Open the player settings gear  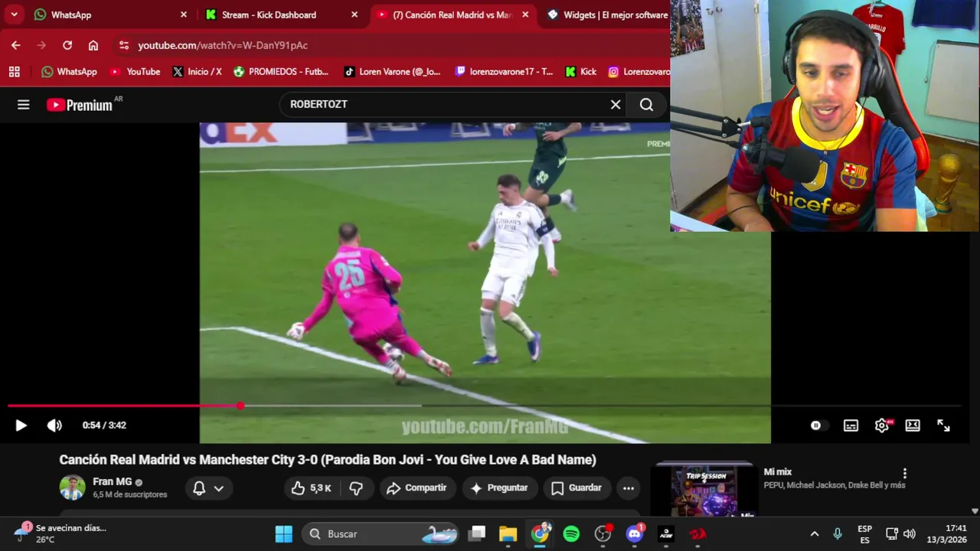coord(882,425)
